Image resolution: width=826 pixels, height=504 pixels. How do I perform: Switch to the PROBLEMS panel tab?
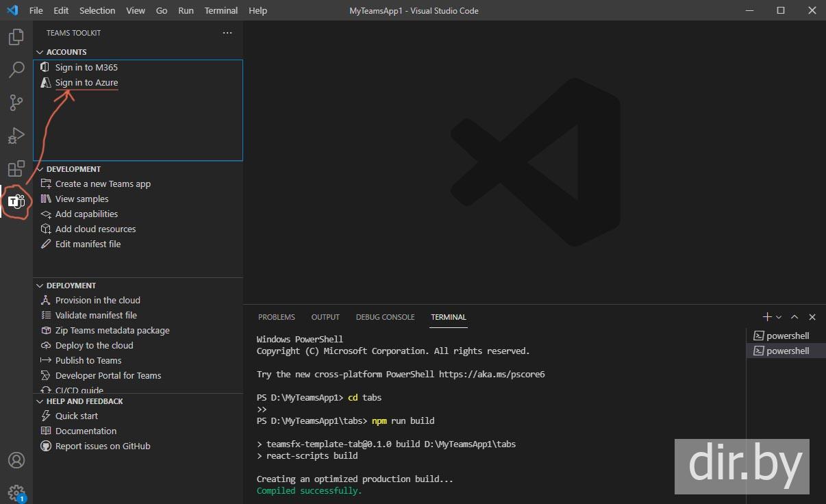tap(276, 317)
